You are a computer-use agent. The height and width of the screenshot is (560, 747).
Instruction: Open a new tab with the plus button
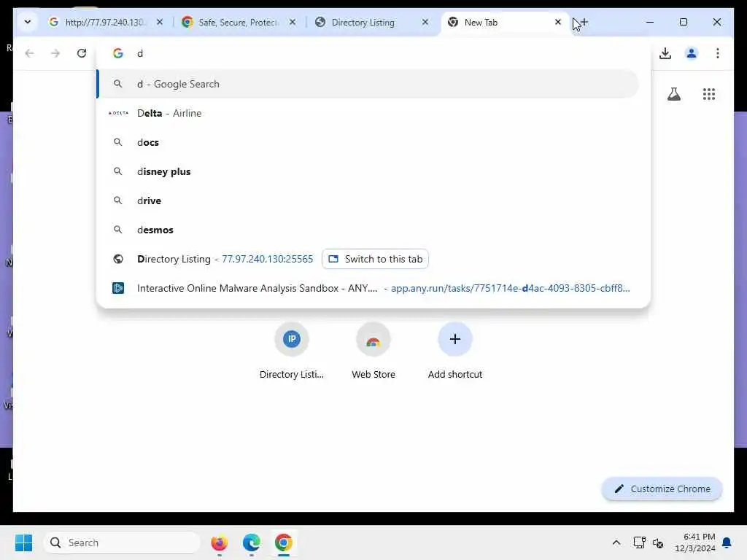pyautogui.click(x=584, y=22)
